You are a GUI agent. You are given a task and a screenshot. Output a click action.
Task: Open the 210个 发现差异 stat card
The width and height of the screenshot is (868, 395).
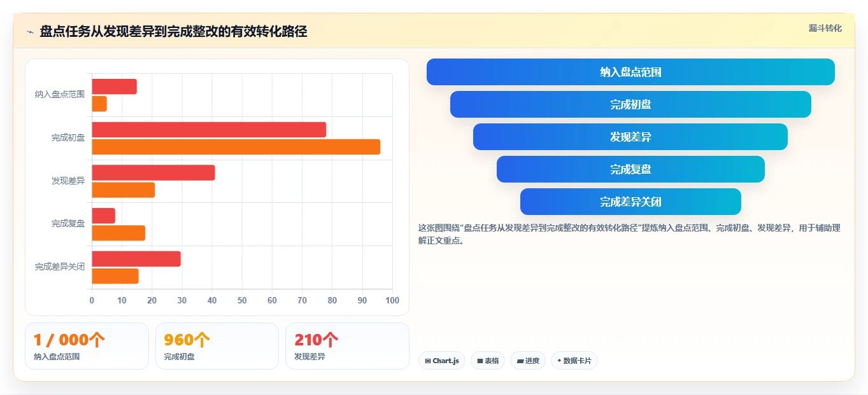pos(347,346)
